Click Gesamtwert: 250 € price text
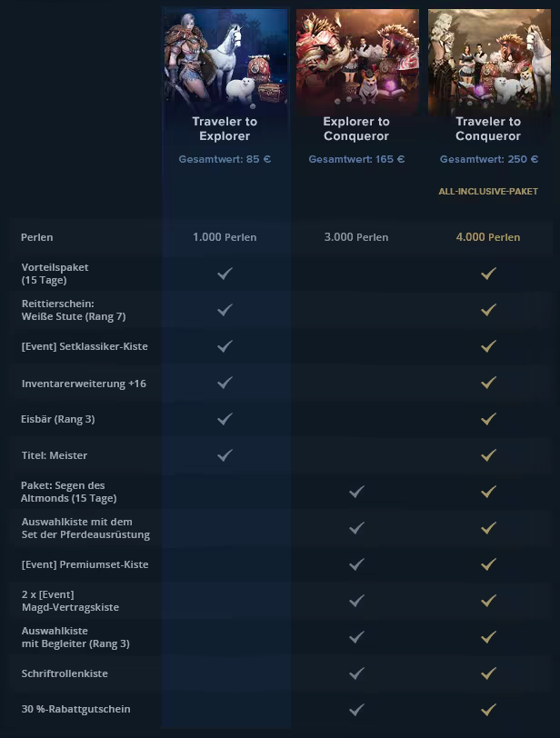This screenshot has height=738, width=560. (488, 159)
